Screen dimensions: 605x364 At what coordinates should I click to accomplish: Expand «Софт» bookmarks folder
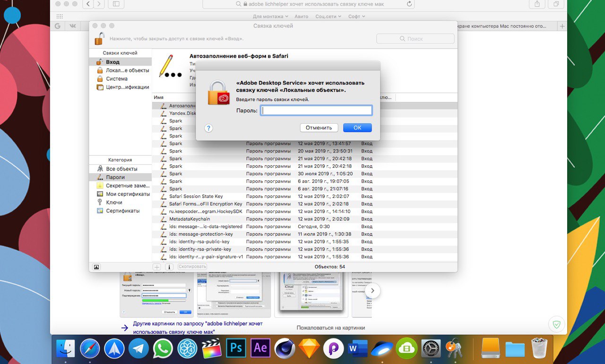[357, 17]
